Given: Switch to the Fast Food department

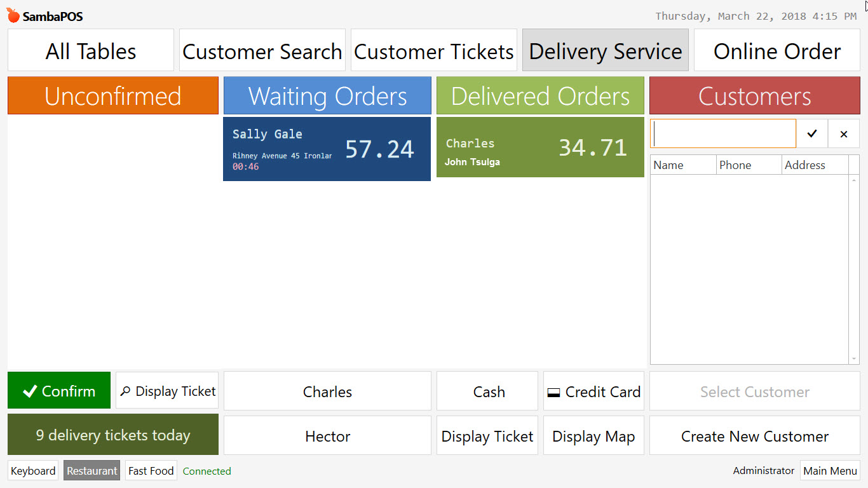Looking at the screenshot, I should click(151, 471).
